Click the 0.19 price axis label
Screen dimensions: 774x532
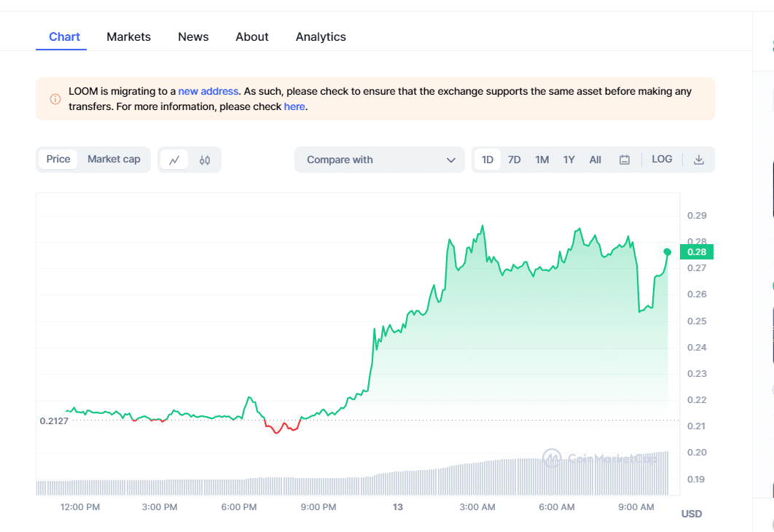(x=696, y=480)
